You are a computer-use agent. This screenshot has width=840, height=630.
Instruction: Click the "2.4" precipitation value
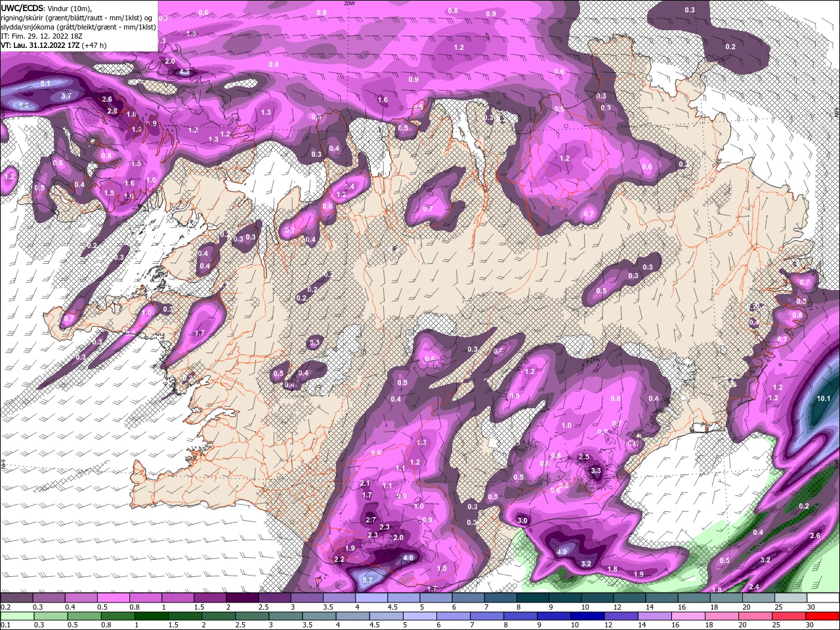coord(754,587)
